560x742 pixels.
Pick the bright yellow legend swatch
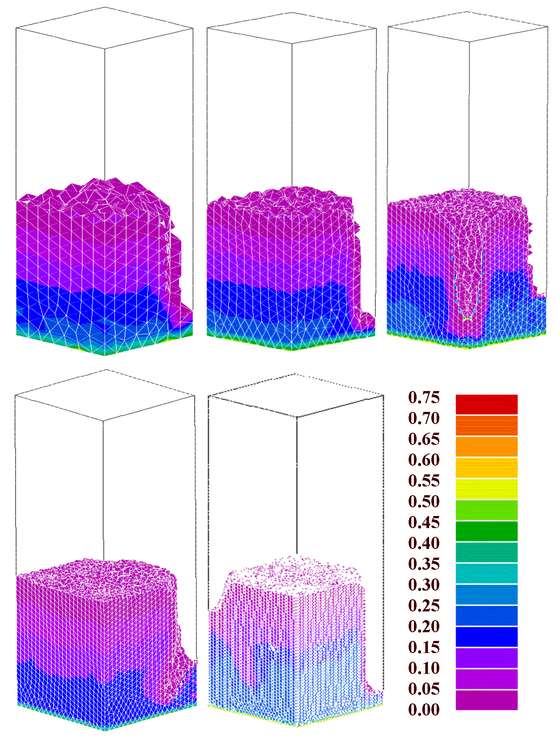tap(487, 489)
